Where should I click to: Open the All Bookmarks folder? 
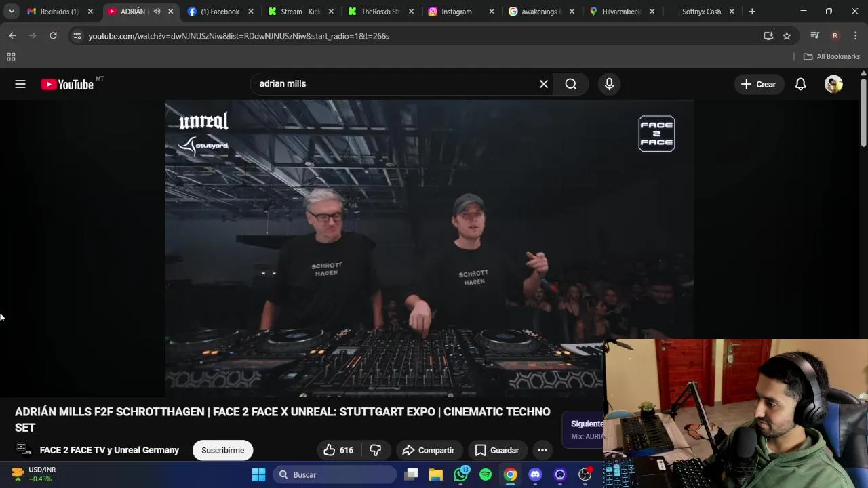point(831,56)
